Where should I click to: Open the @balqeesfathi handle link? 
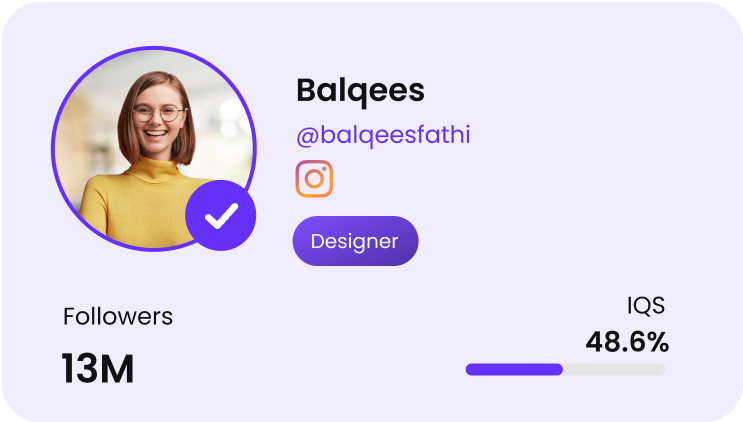click(383, 135)
